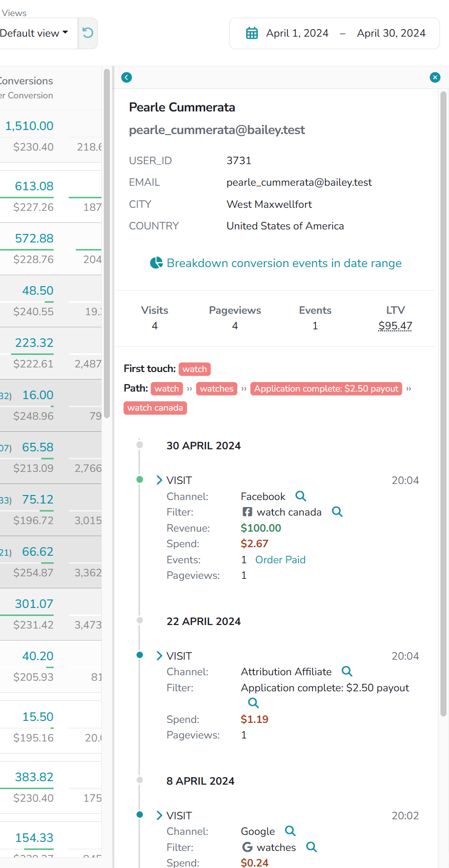Image resolution: width=449 pixels, height=868 pixels.
Task: Click the pie chart breakdown icon
Action: [x=157, y=263]
